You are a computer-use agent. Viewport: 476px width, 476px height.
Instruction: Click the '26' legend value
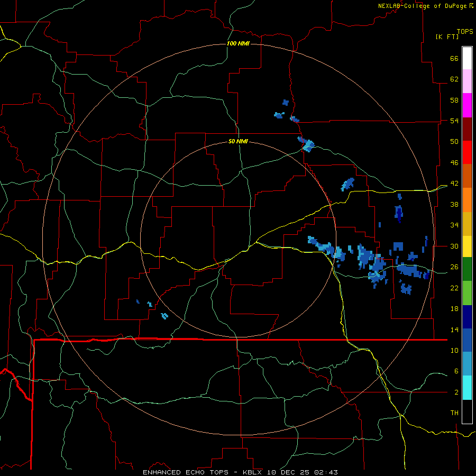point(454,267)
